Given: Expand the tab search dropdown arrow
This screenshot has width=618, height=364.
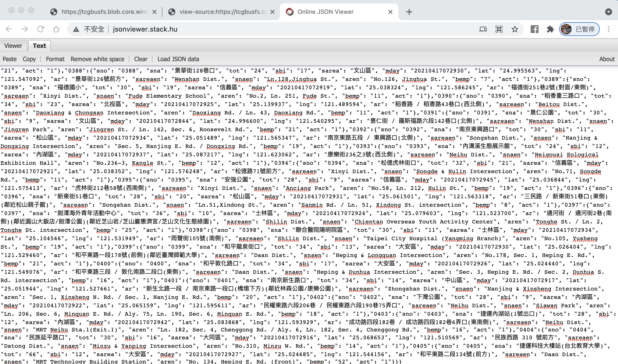Looking at the screenshot, I should (608, 12).
